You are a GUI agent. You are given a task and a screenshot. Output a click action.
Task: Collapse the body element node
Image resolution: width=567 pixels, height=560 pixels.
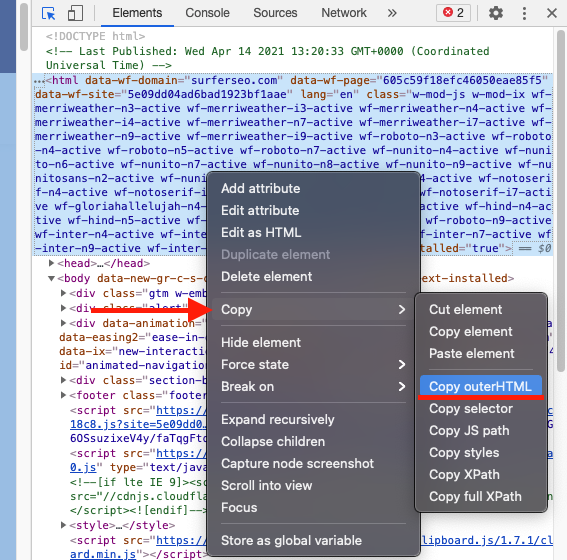coord(51,278)
